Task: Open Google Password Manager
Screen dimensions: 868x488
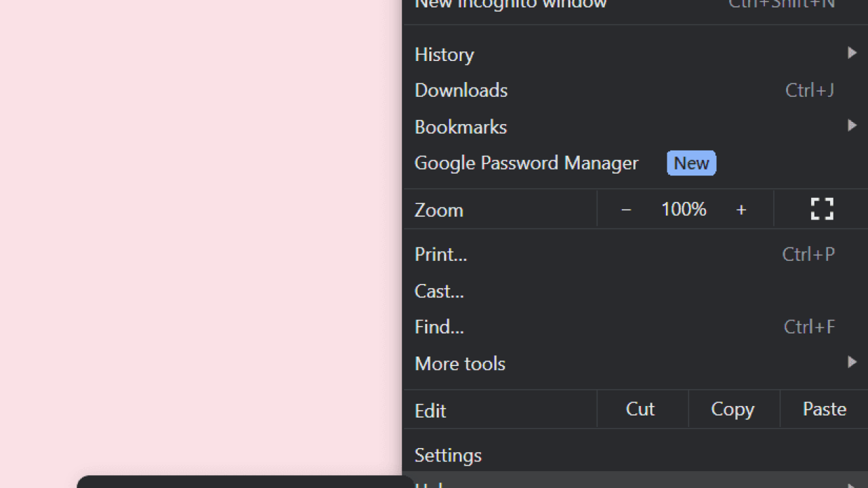Action: (526, 163)
